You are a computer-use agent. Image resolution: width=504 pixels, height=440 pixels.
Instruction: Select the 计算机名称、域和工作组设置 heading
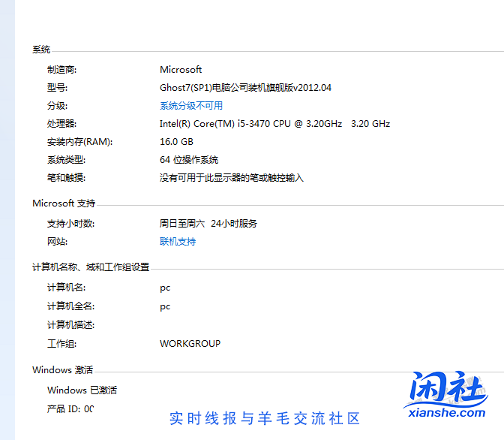[x=91, y=267]
